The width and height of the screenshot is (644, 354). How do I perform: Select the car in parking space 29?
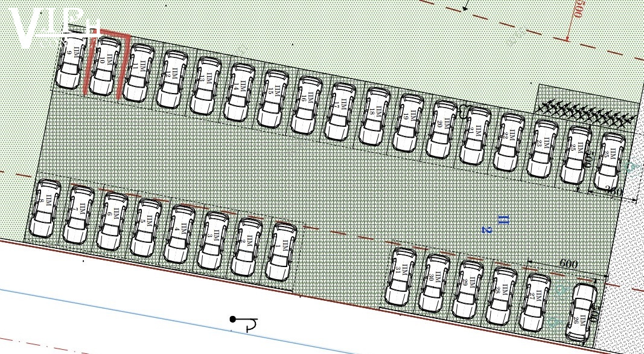(468, 289)
